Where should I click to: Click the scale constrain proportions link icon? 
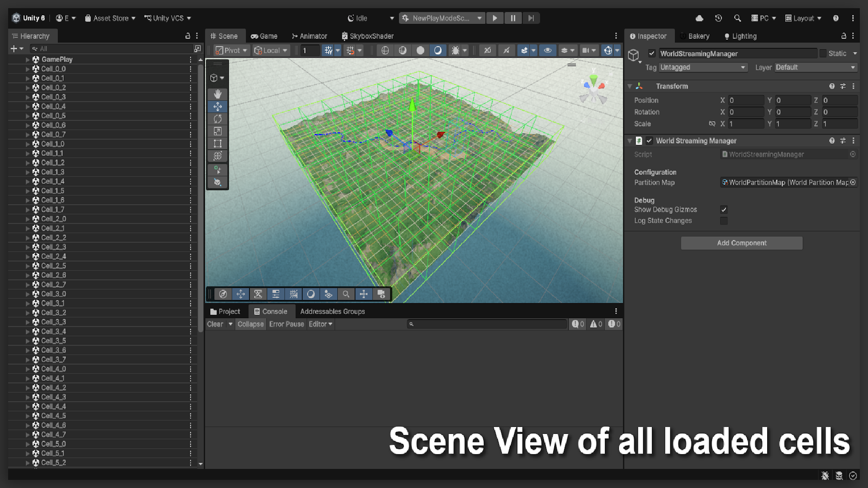[712, 124]
